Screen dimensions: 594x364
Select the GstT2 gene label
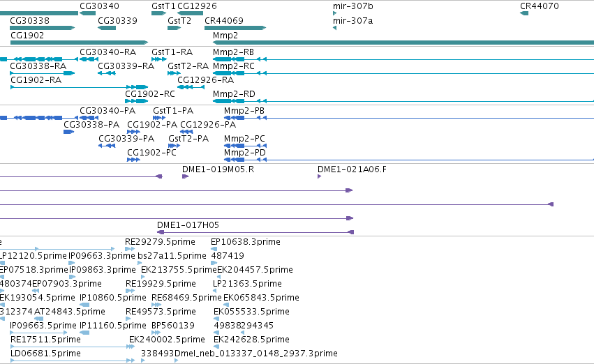pyautogui.click(x=179, y=20)
